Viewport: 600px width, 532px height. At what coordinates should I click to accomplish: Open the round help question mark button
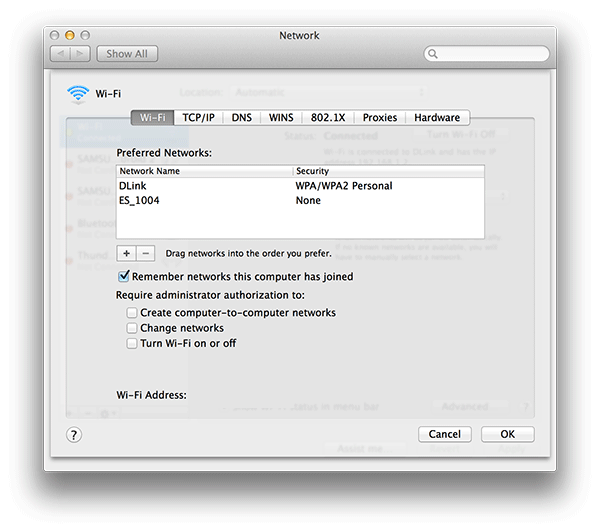click(74, 435)
